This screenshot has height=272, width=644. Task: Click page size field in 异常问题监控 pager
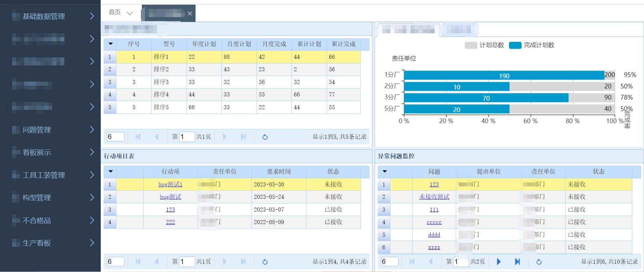(x=389, y=262)
